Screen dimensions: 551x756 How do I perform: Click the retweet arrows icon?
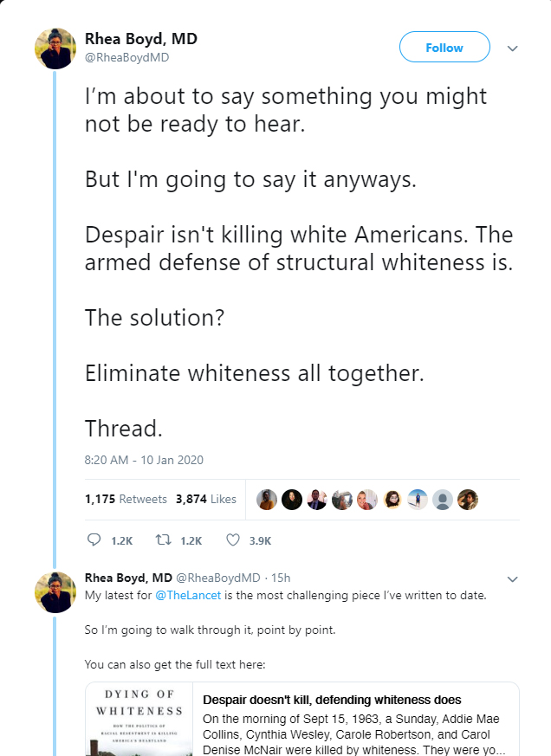click(163, 540)
